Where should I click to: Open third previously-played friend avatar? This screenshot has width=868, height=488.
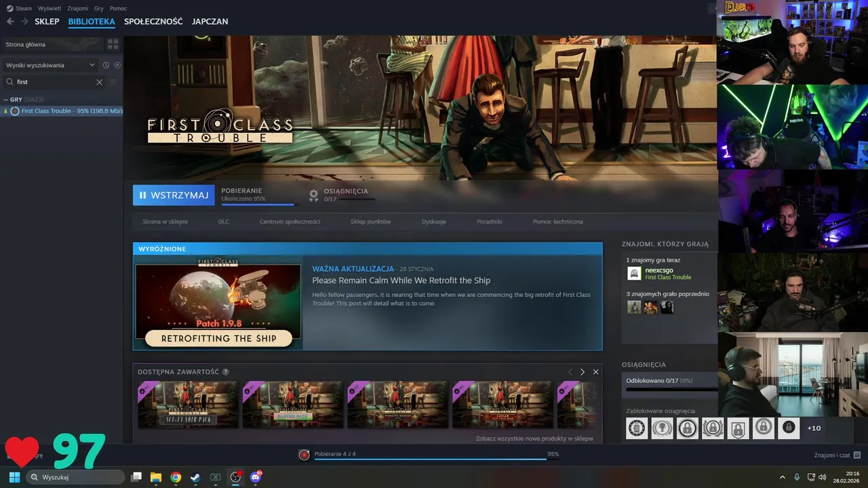(x=667, y=307)
